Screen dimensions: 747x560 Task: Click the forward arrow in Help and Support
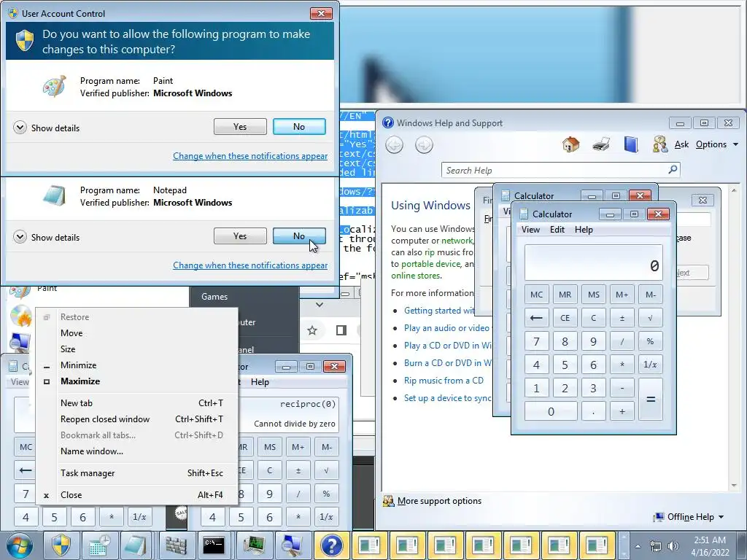coord(424,145)
